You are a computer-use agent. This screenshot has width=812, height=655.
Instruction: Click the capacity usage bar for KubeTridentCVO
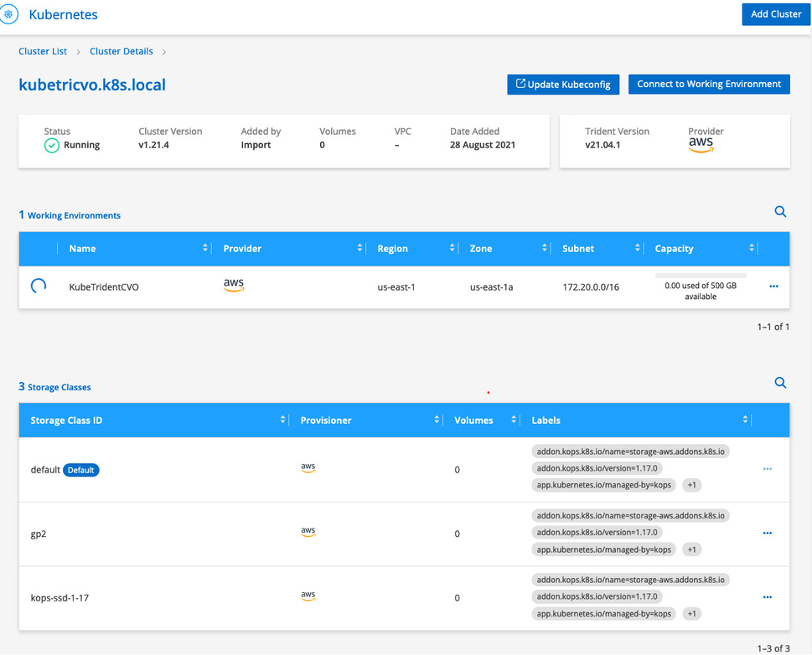[x=701, y=276]
